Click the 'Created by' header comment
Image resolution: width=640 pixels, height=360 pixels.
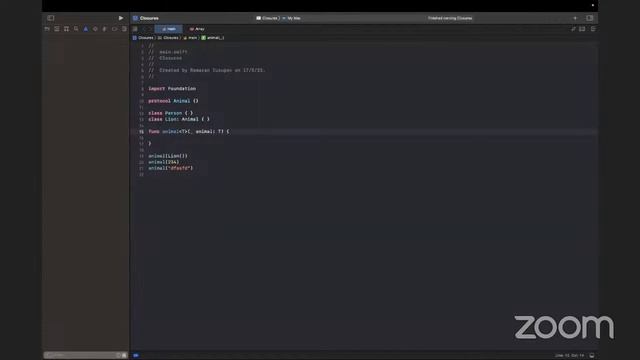pos(207,70)
